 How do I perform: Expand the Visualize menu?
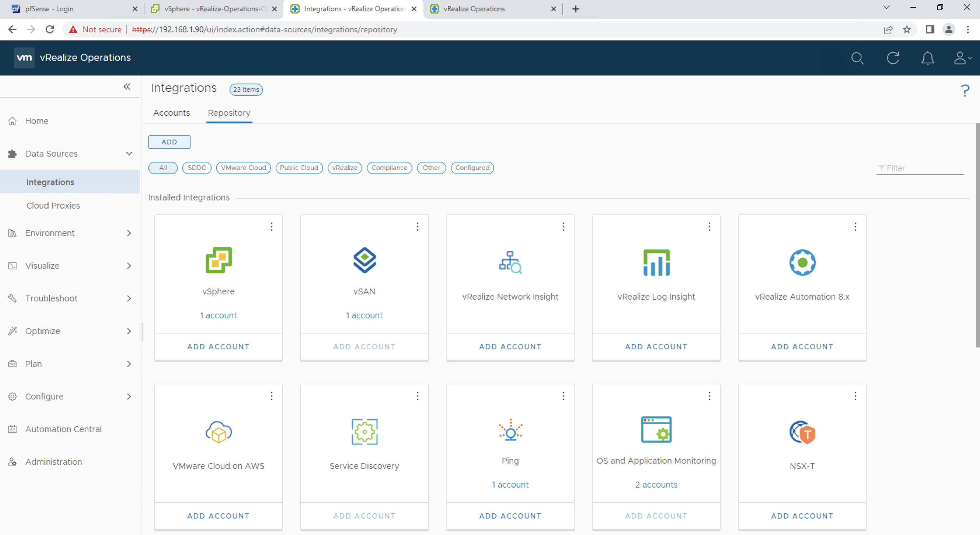tap(129, 265)
